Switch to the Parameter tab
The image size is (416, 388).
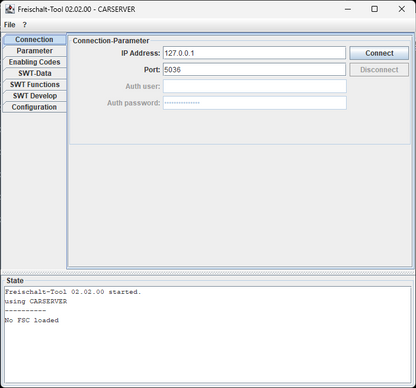tap(34, 51)
